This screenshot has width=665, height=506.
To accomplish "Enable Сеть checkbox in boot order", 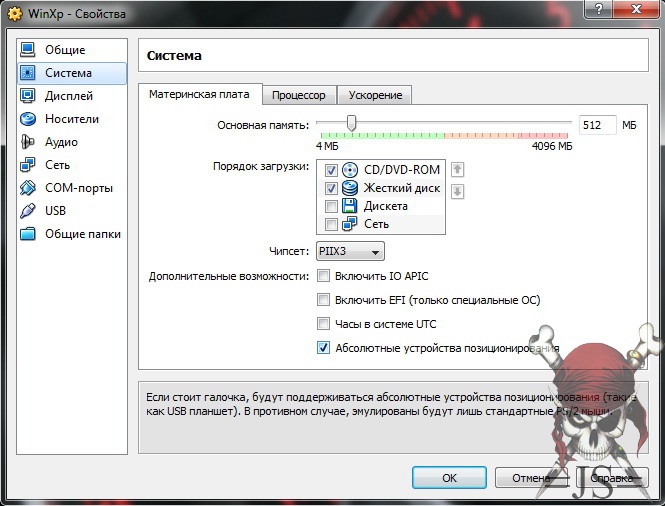I will pyautogui.click(x=331, y=224).
